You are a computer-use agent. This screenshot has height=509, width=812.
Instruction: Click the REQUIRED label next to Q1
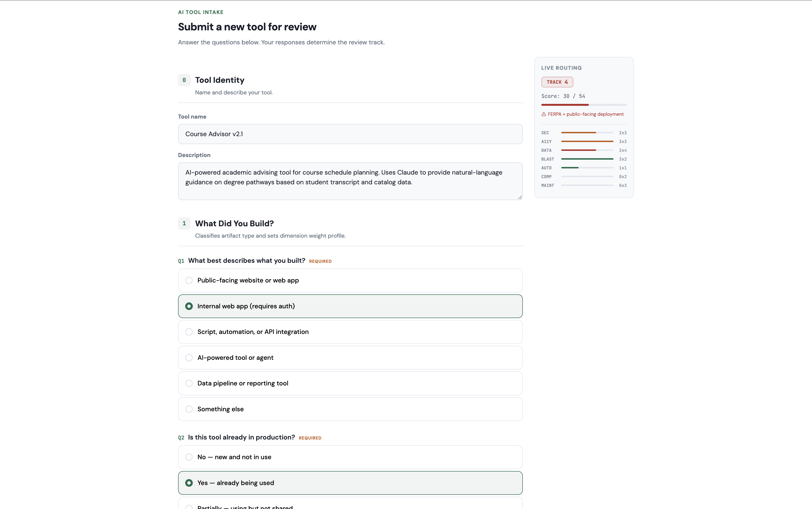click(320, 261)
